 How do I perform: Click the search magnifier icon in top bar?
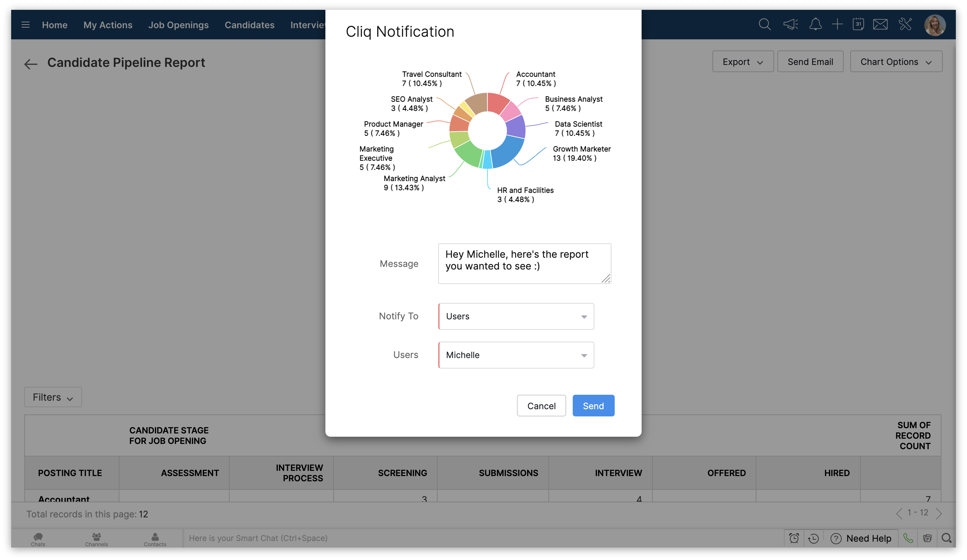tap(764, 25)
